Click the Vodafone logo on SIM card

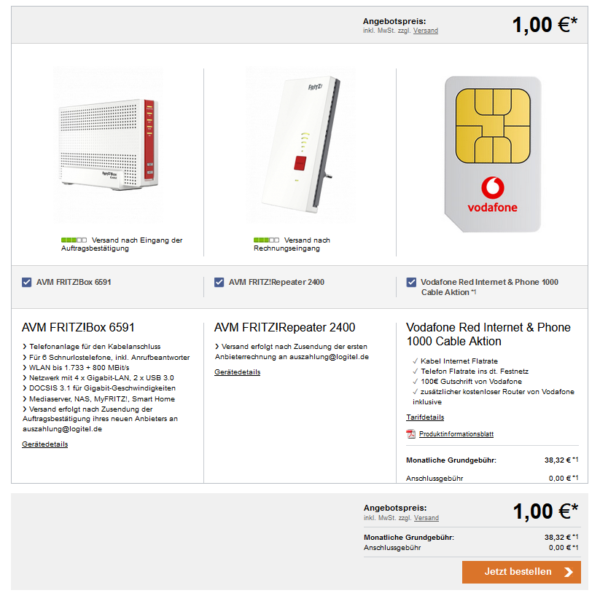[x=490, y=187]
